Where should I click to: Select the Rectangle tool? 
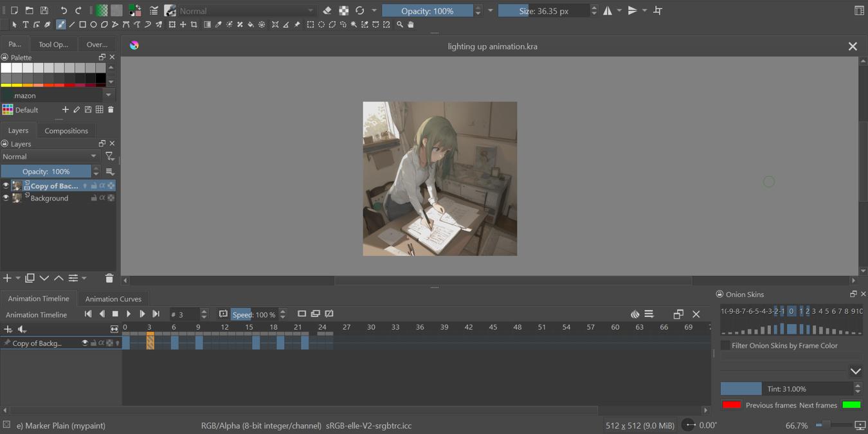[82, 24]
